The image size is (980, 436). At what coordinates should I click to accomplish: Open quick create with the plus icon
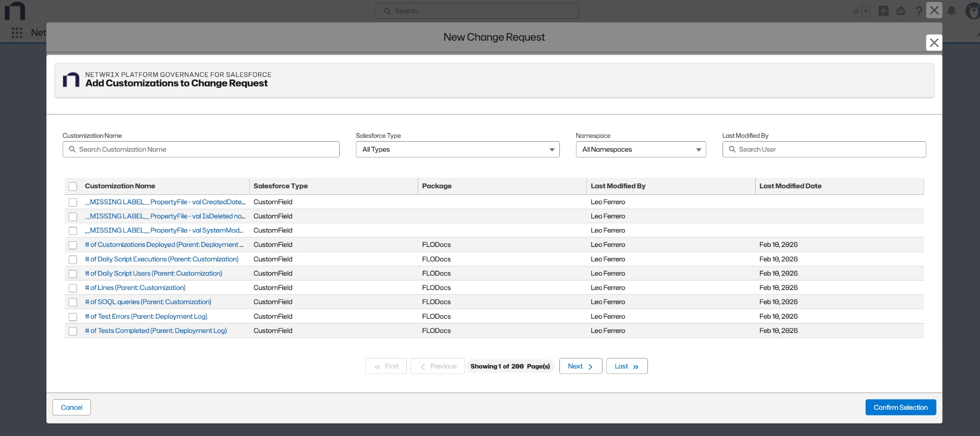coord(883,11)
